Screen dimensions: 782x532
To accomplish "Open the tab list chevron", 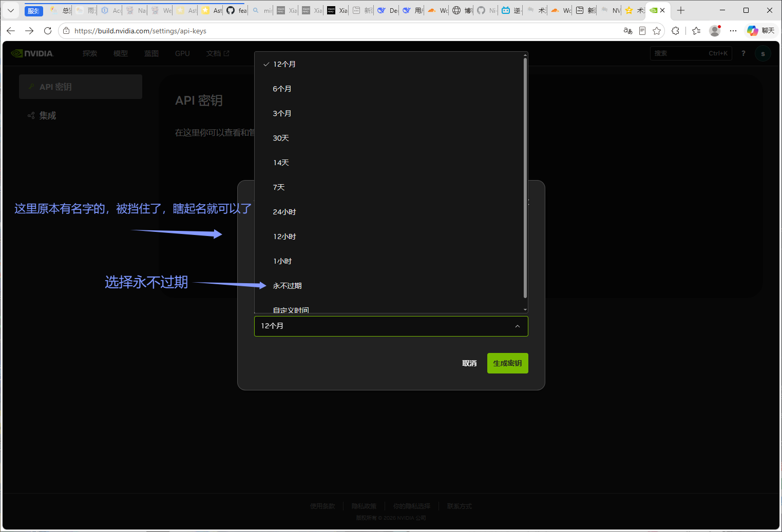I will pos(10,10).
